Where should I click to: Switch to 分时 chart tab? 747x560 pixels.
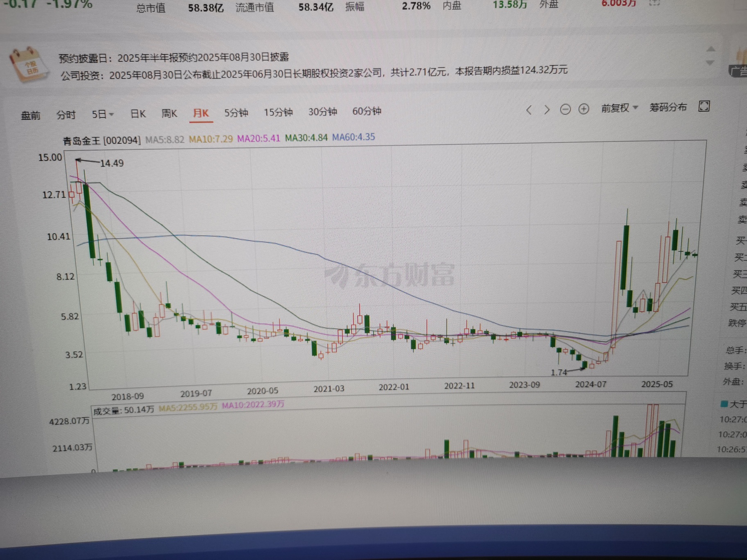tap(66, 115)
